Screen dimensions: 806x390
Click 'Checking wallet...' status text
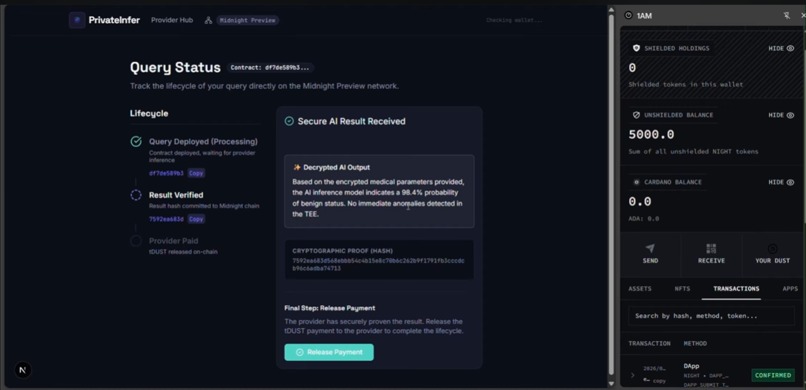514,21
